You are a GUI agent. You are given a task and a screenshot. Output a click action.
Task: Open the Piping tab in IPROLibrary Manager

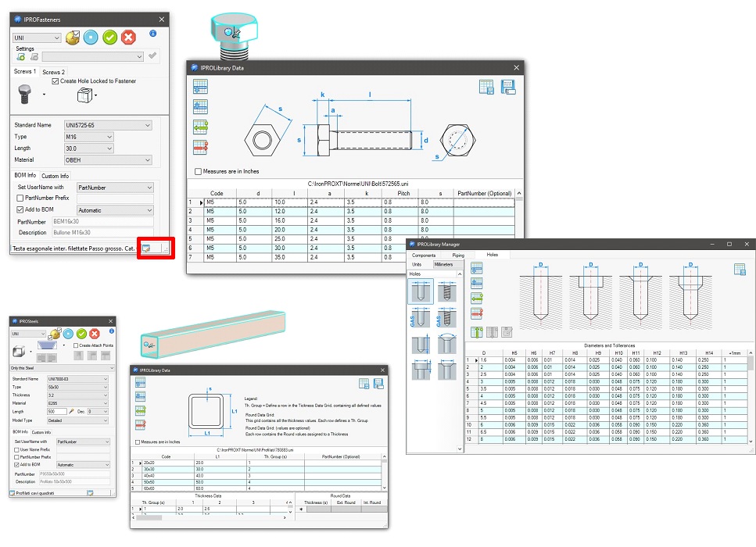[x=458, y=256]
